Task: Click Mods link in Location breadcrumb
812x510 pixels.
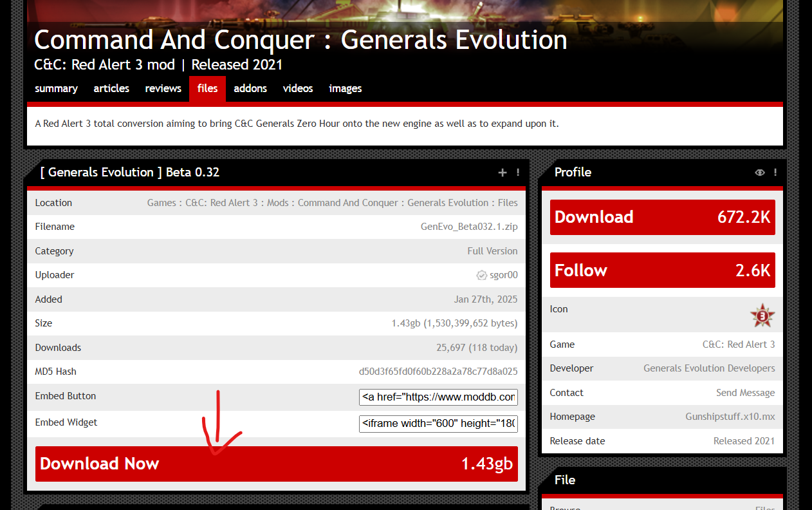Action: [x=278, y=203]
